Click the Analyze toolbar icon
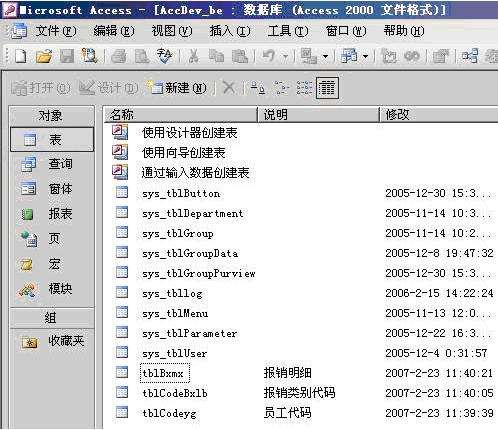498x430 pixels. coord(349,56)
